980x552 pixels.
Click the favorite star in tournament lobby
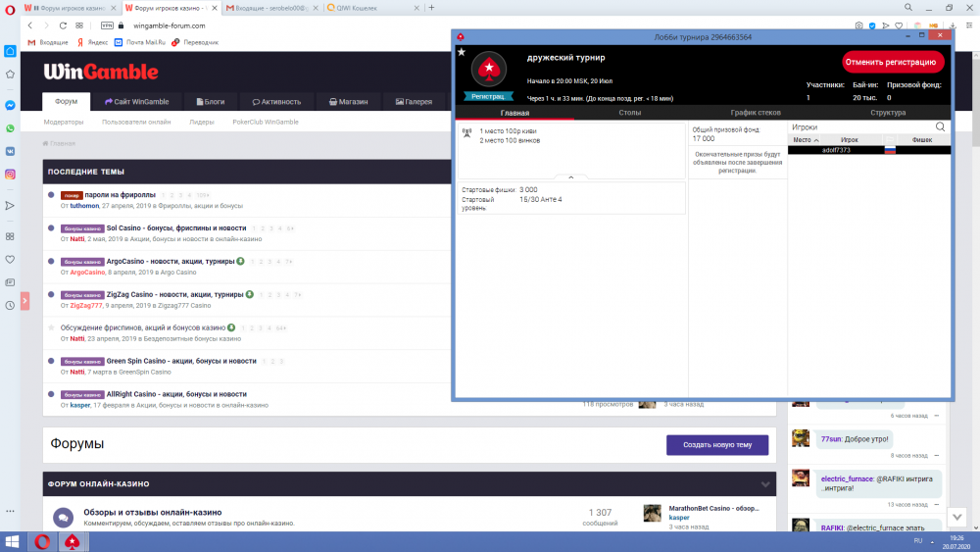[x=462, y=52]
